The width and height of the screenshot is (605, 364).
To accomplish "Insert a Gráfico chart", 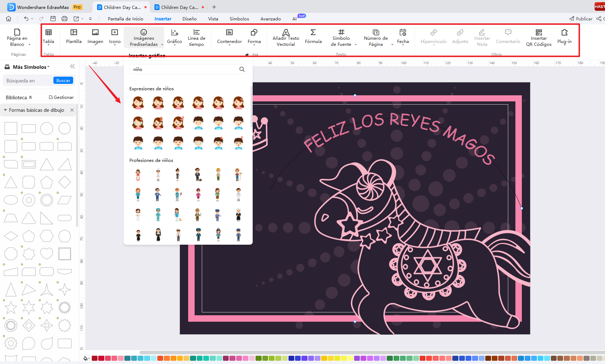I will [x=175, y=37].
